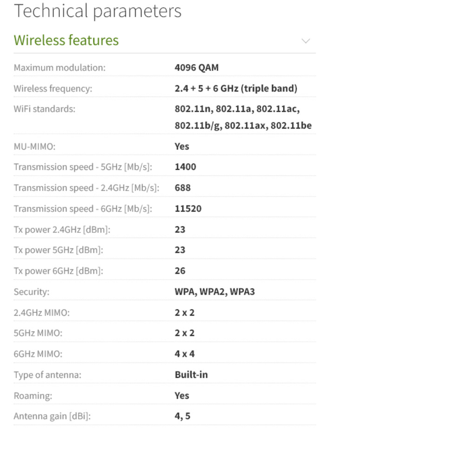Select the 2.4GHz MIMO 2x2 value
Viewport: 476px width, 476px height.
[x=185, y=312]
